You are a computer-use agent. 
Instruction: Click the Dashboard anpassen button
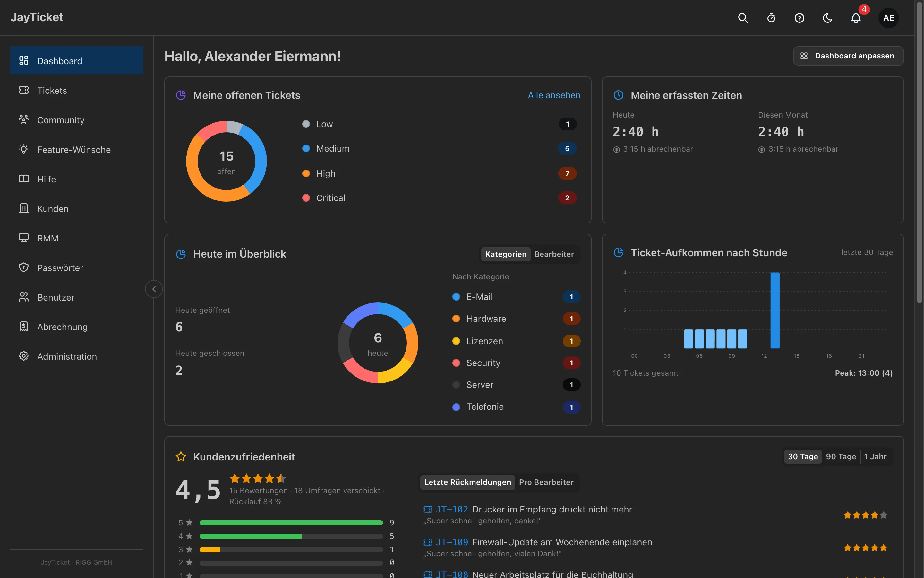[x=848, y=56]
